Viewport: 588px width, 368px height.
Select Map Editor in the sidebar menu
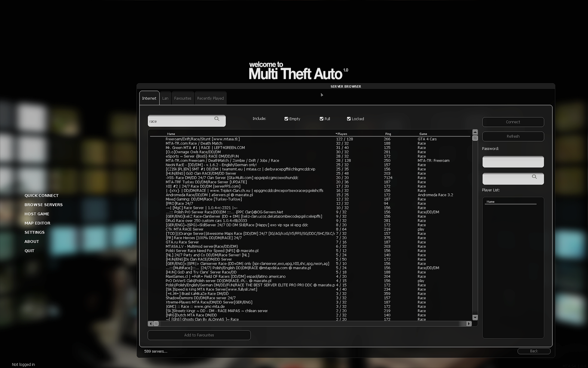pos(37,223)
